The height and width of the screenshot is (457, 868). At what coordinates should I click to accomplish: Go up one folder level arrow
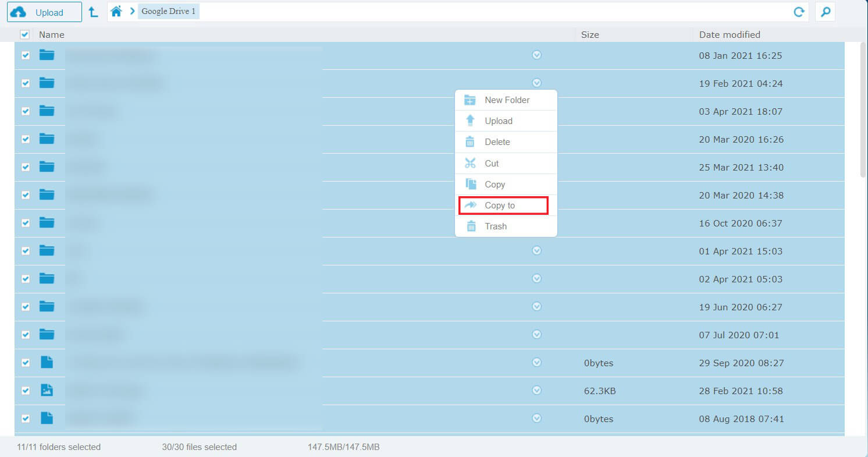click(93, 12)
